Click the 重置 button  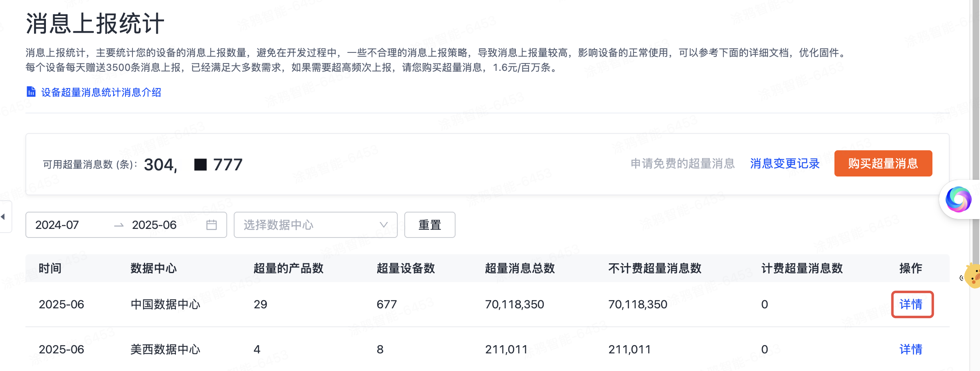pos(429,225)
